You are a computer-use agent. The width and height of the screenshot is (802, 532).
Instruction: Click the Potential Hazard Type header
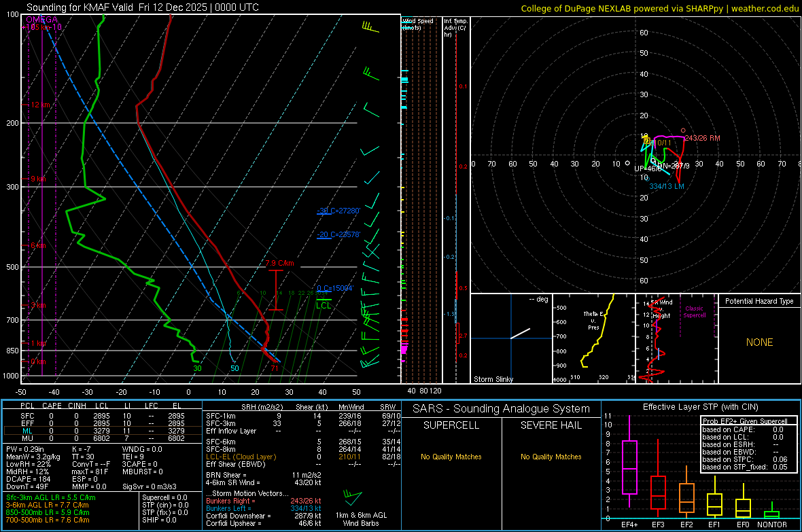[759, 301]
